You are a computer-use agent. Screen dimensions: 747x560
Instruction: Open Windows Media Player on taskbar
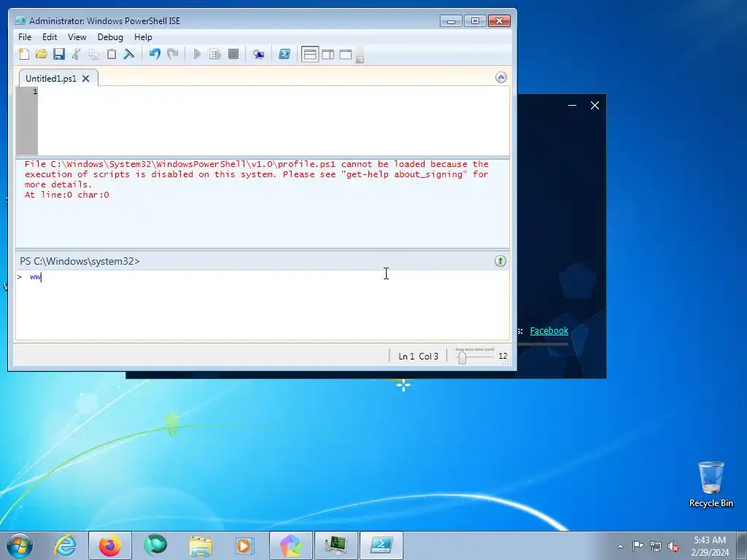coord(245,545)
